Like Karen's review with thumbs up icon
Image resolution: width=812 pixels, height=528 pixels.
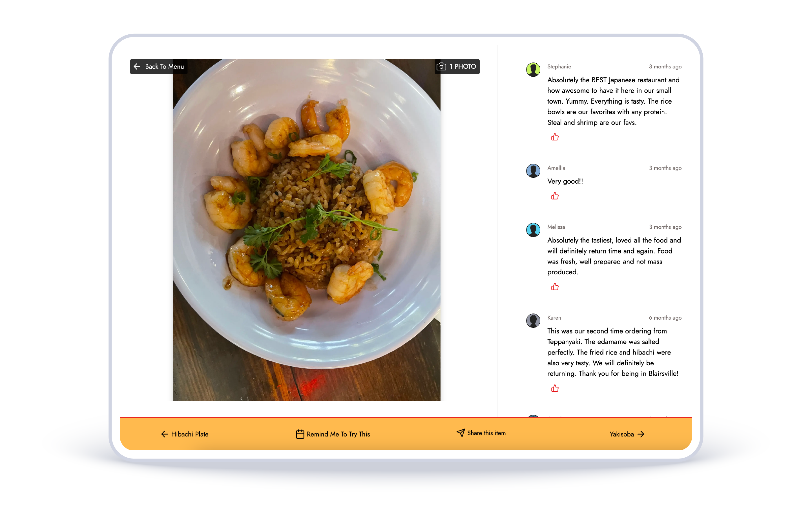(555, 388)
